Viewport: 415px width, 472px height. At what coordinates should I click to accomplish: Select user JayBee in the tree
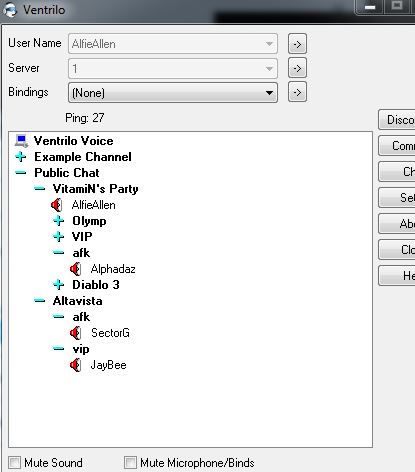click(x=108, y=365)
